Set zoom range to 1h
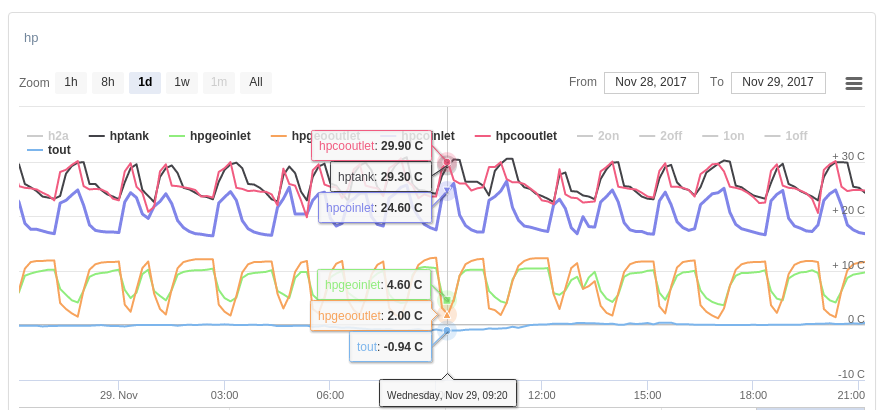Viewport: 886px width, 410px height. coord(71,82)
